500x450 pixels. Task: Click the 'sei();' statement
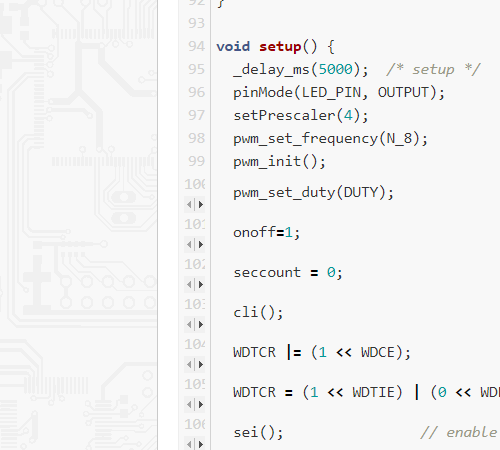[258, 433]
